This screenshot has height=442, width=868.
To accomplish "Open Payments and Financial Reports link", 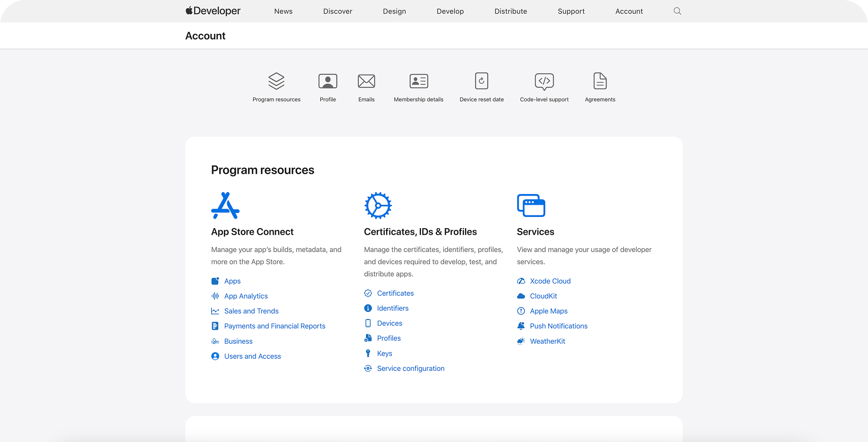I will pos(275,326).
